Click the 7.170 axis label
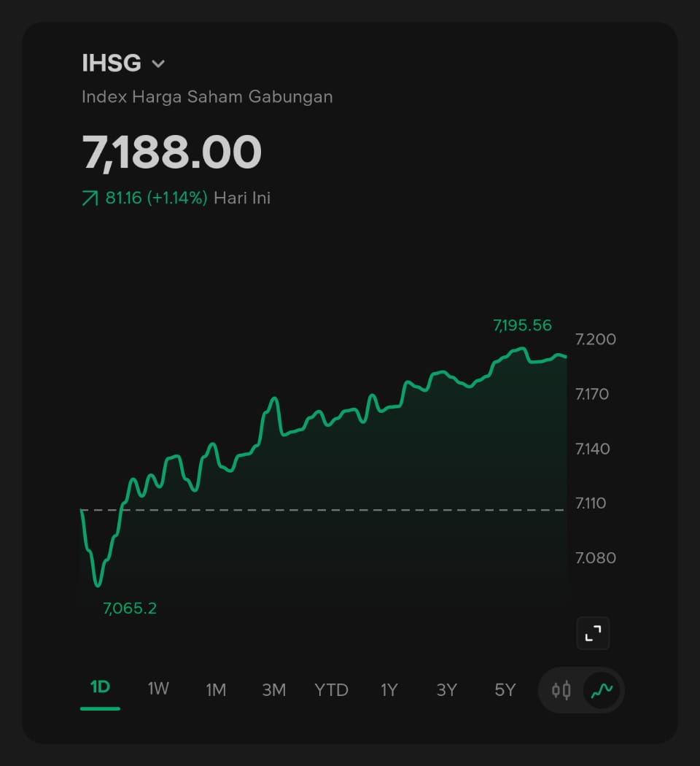 point(592,394)
